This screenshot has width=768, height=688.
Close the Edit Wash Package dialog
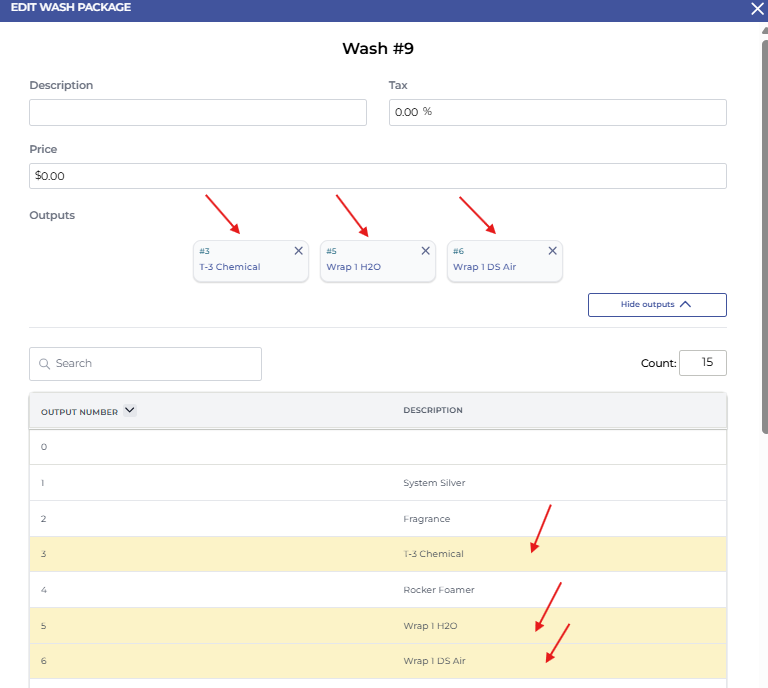[757, 8]
